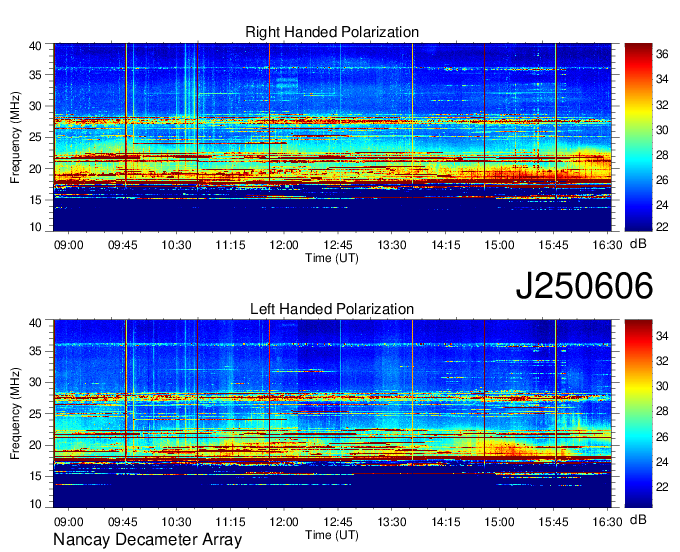The image size is (680, 552).
Task: Click the Right Handed plot's color scale bar
Action: point(638,137)
